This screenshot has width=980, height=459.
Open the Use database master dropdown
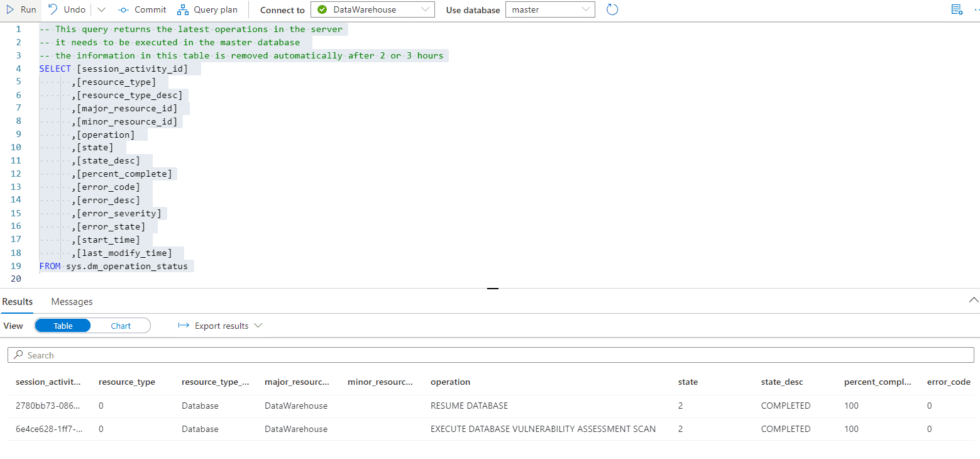pyautogui.click(x=550, y=9)
